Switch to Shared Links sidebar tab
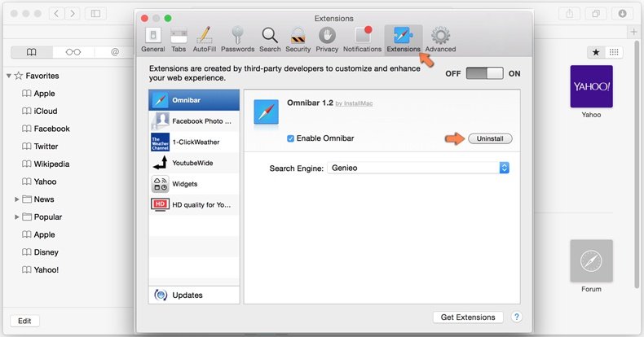644x337 pixels. pos(115,52)
